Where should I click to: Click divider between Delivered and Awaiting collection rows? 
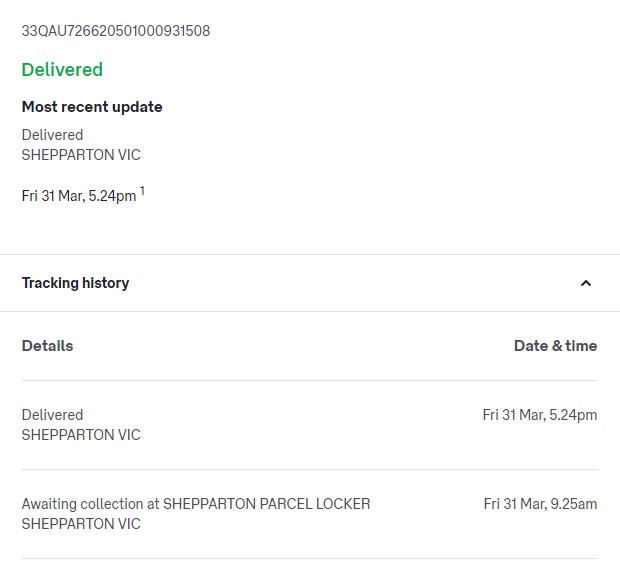pos(310,469)
